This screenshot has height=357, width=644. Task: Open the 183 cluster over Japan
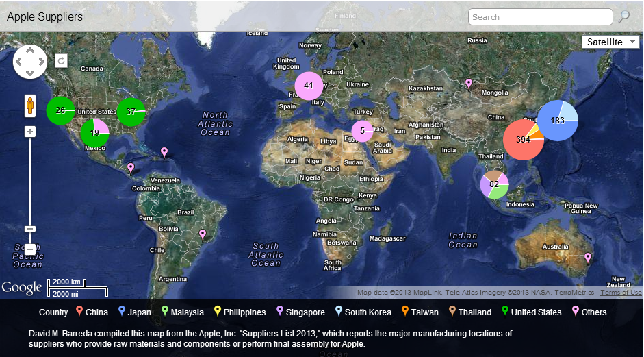click(558, 121)
